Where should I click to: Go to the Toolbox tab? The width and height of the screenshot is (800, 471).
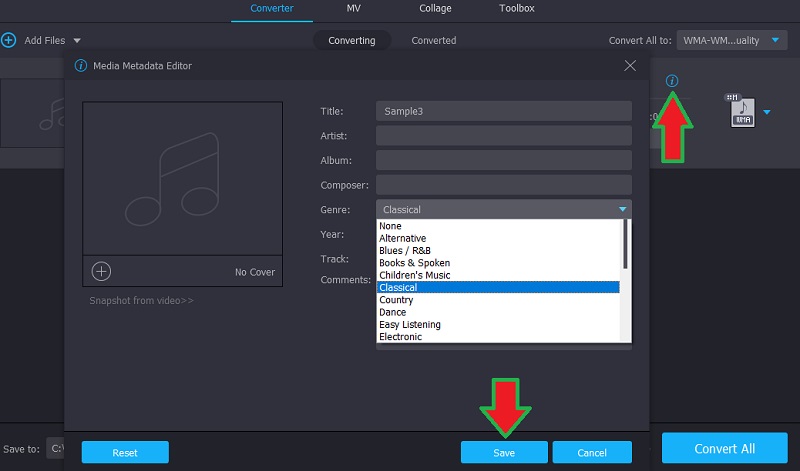(x=517, y=9)
